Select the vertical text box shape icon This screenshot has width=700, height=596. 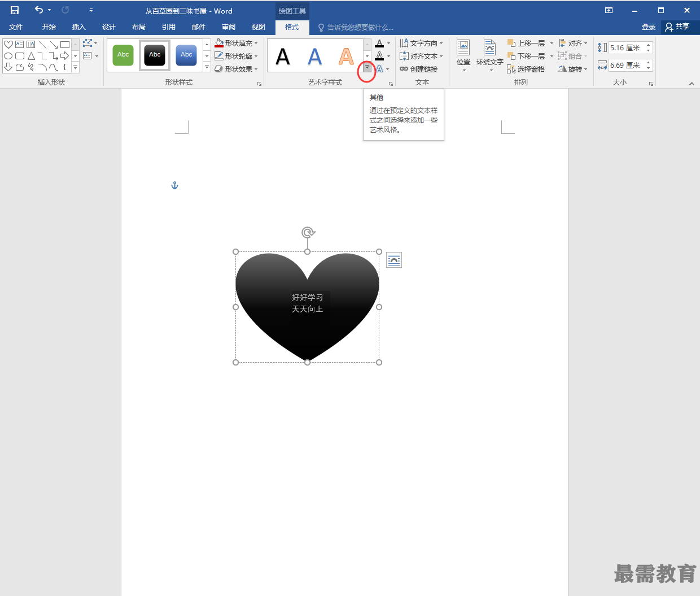pos(31,44)
